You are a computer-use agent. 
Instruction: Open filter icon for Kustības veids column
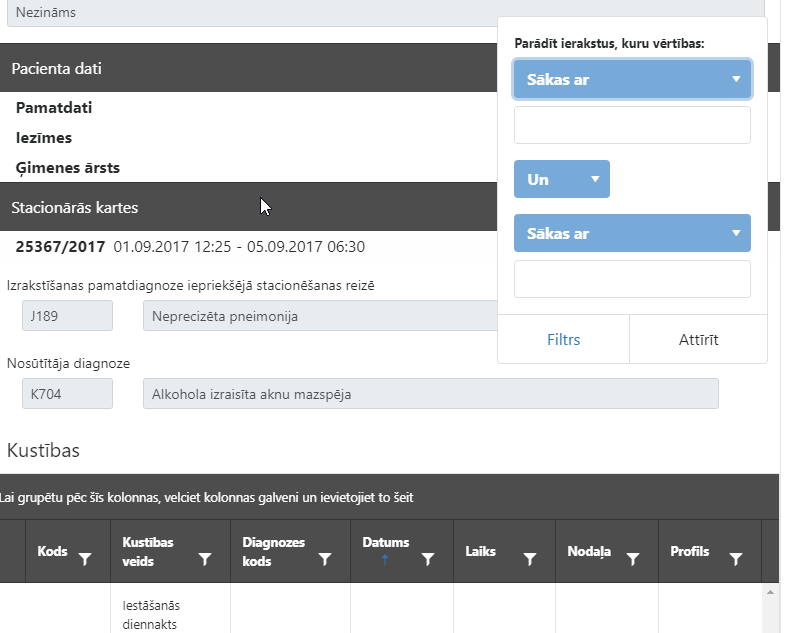[205, 560]
